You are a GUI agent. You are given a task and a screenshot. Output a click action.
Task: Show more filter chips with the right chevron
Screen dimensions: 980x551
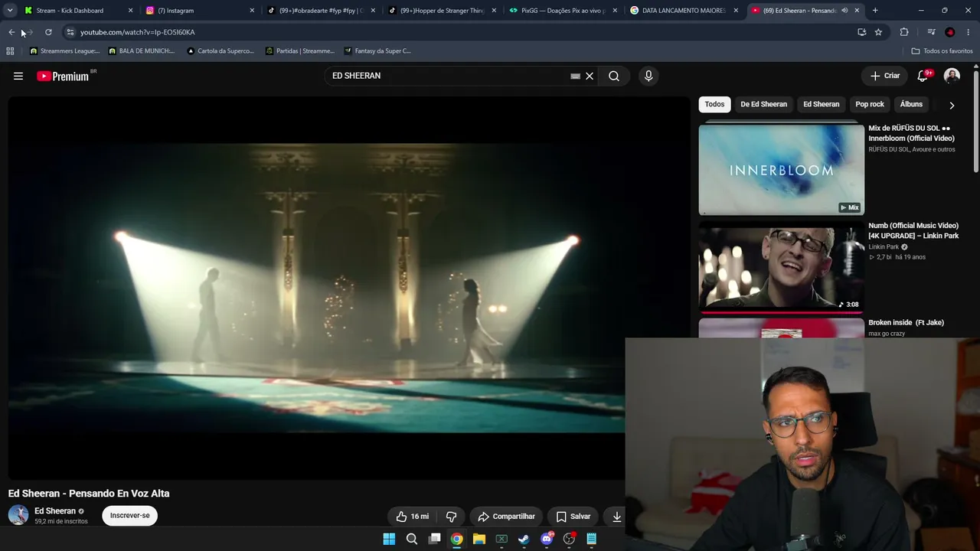(x=952, y=105)
